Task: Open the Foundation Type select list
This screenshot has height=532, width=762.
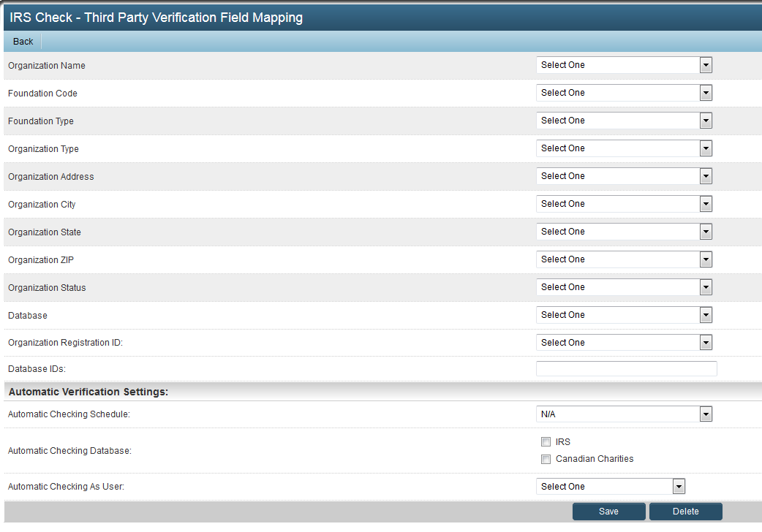Action: click(x=624, y=121)
